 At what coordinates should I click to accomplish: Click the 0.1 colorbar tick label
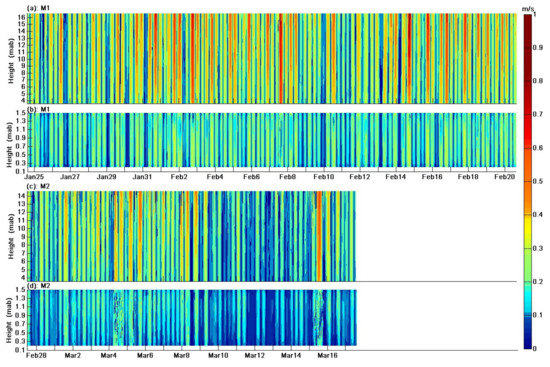[x=538, y=315]
